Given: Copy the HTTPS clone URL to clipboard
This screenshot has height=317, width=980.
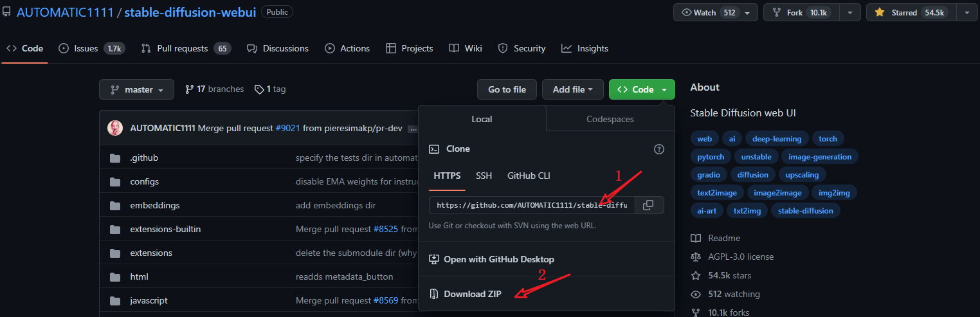Looking at the screenshot, I should pos(649,205).
